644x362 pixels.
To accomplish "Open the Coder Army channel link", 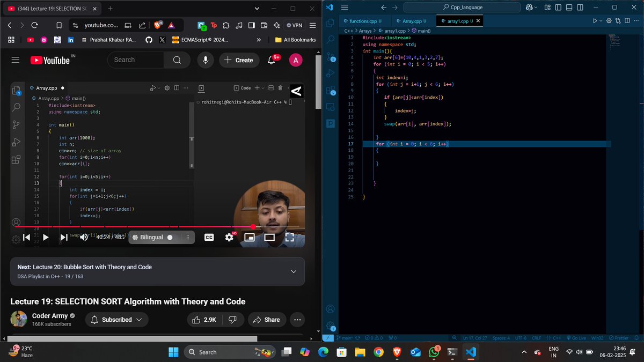I will [50, 315].
